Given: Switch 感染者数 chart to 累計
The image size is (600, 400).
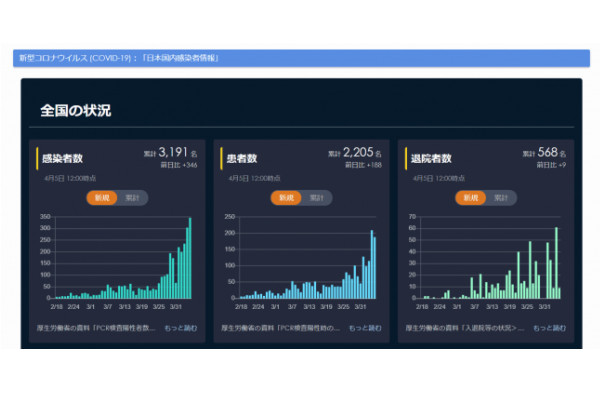Looking at the screenshot, I should click(131, 198).
